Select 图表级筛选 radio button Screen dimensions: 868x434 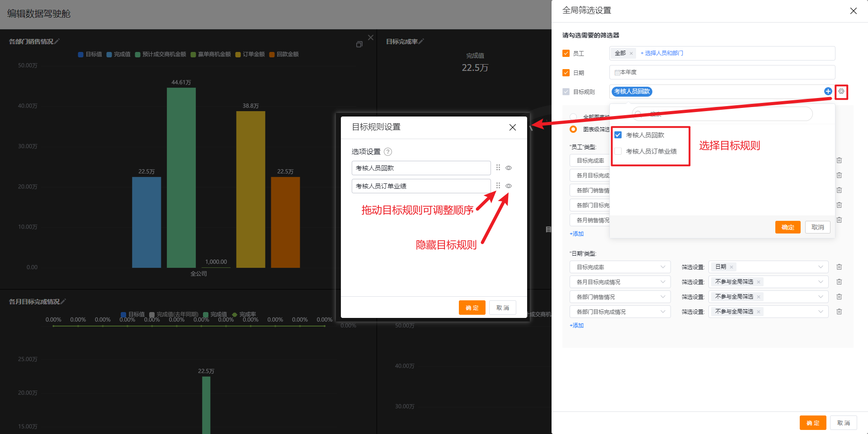click(x=573, y=129)
